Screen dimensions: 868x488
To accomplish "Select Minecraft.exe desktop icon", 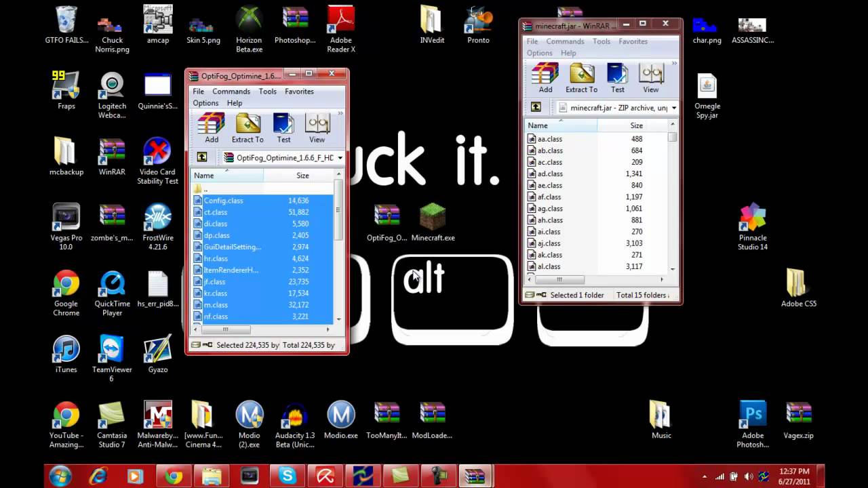I will pos(433,223).
